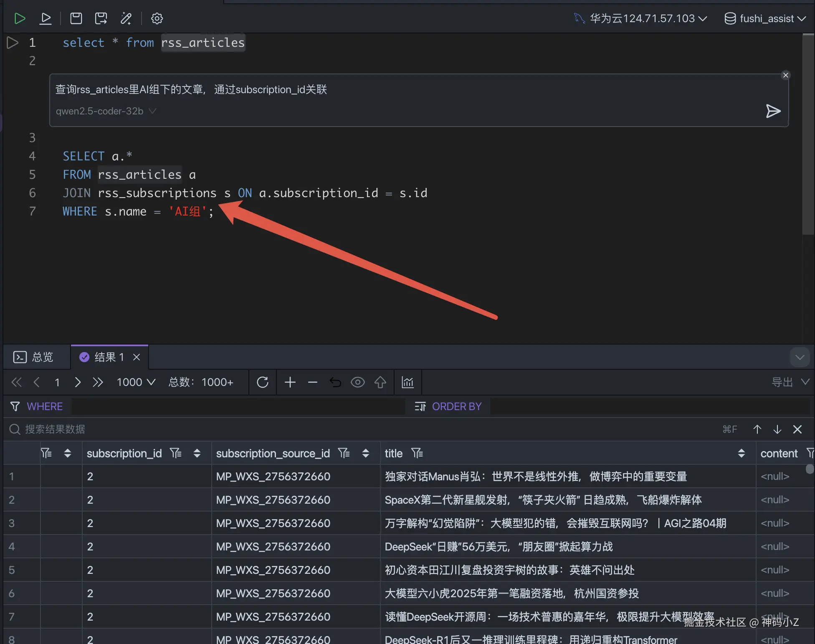Image resolution: width=815 pixels, height=644 pixels.
Task: Add a new row with plus icon
Action: (x=290, y=382)
